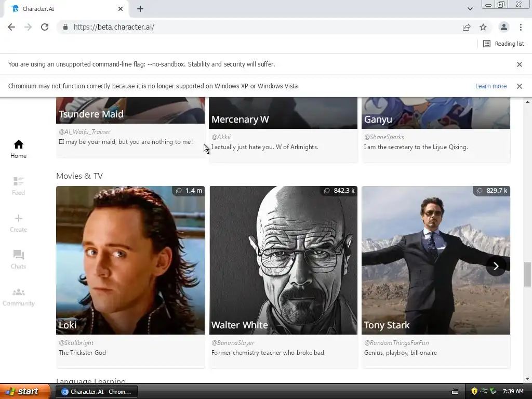Click the Create plus icon
The image size is (532, 399).
coord(18,218)
